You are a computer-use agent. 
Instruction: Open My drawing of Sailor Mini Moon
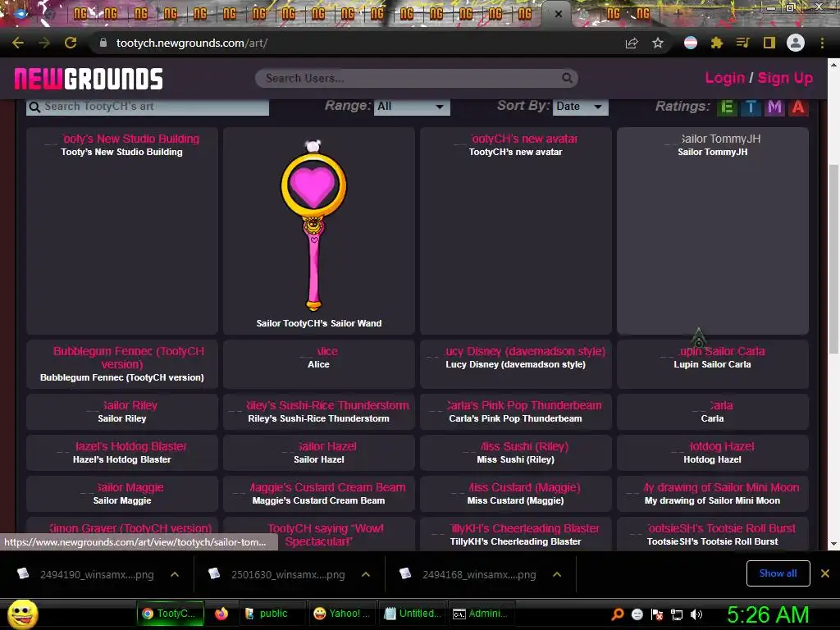pyautogui.click(x=713, y=494)
